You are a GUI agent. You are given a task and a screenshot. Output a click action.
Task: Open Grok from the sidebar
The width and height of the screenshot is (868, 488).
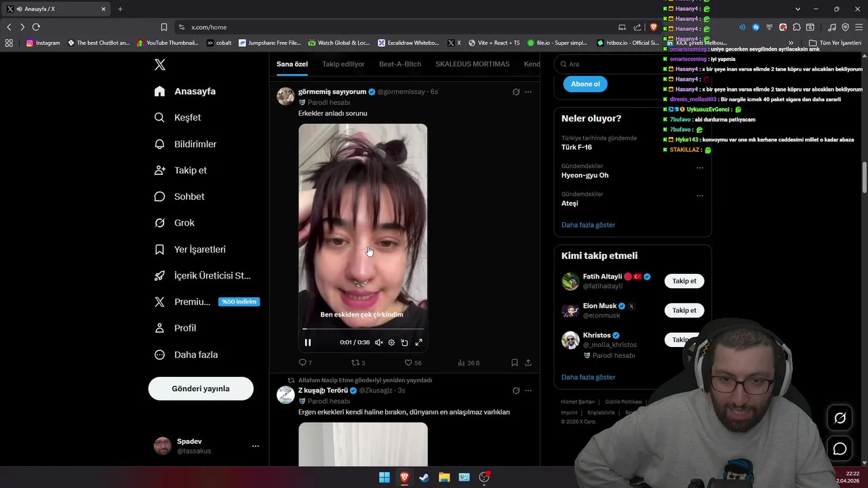coord(174,222)
